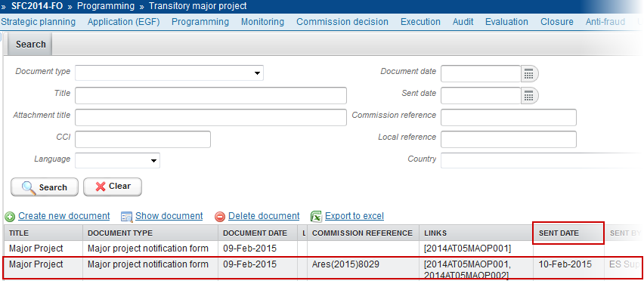This screenshot has height=281, width=644.
Task: Open the Commission decision menu
Action: click(x=342, y=22)
